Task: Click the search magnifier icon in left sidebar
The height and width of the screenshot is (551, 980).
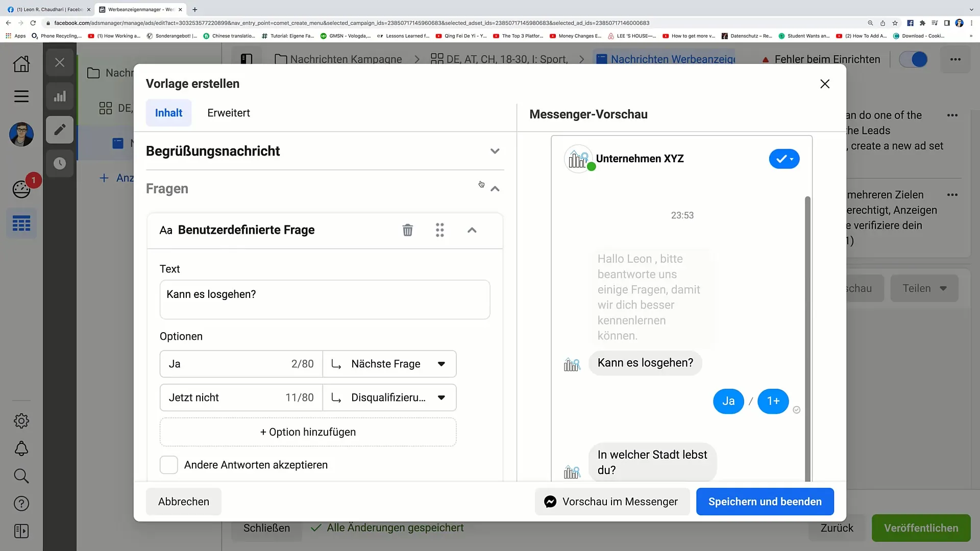Action: point(21,475)
